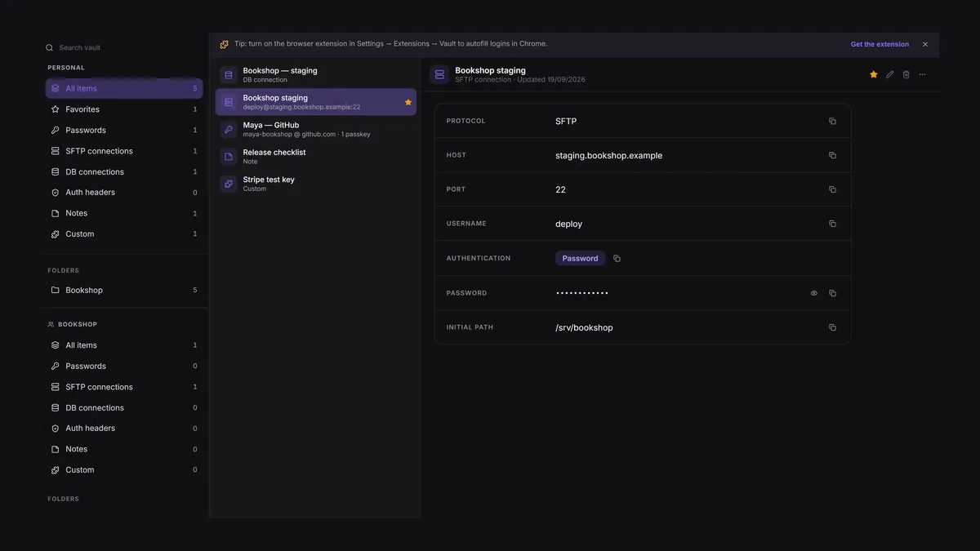The width and height of the screenshot is (980, 551).
Task: Open Bookshop vault Notes category
Action: tap(124, 449)
